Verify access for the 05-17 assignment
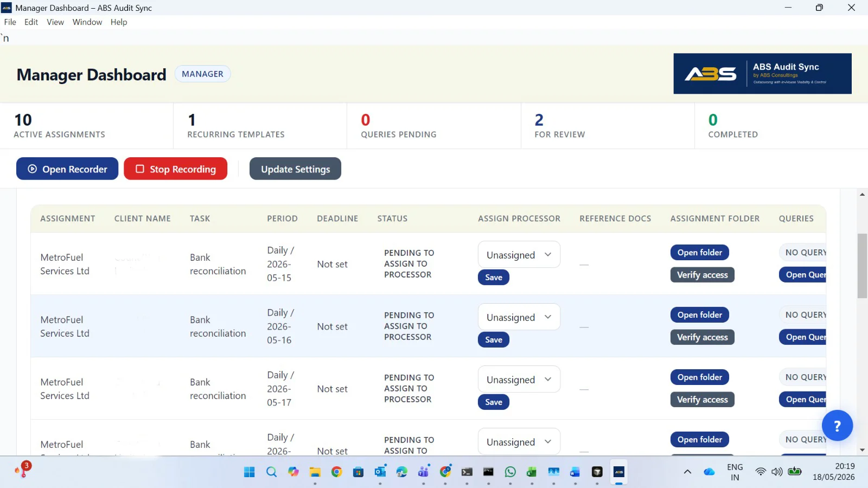This screenshot has width=868, height=488. pos(703,400)
